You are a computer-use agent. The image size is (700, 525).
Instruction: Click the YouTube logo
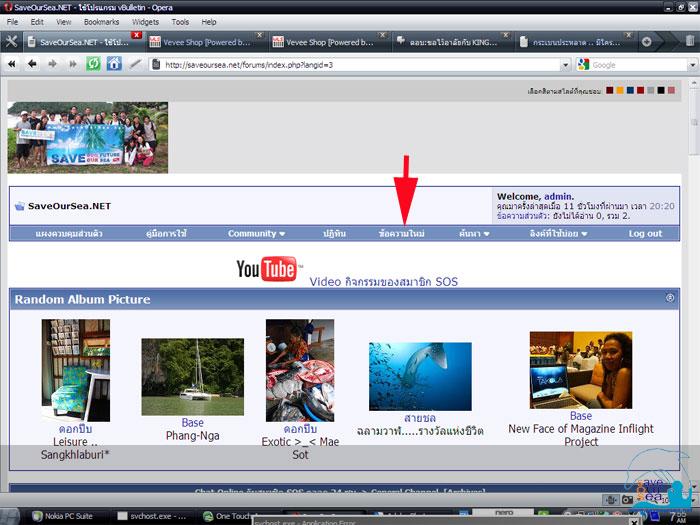(267, 269)
